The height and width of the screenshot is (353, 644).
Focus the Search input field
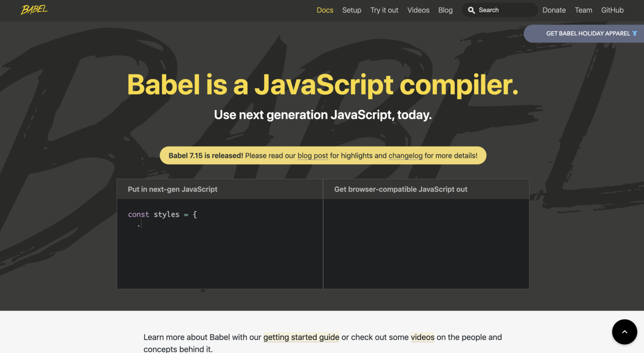(x=500, y=10)
